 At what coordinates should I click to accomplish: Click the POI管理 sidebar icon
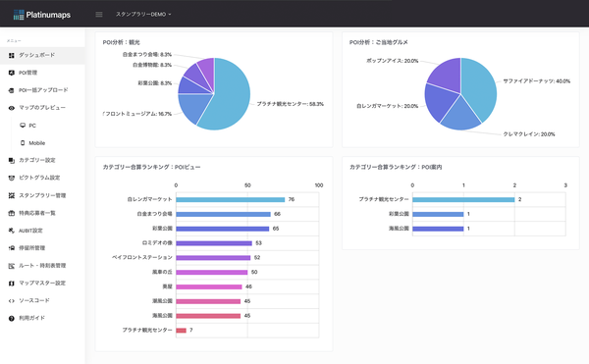click(11, 73)
